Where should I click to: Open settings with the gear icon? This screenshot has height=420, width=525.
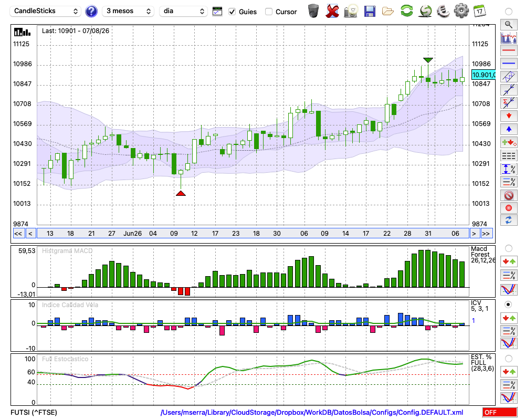pos(461,11)
